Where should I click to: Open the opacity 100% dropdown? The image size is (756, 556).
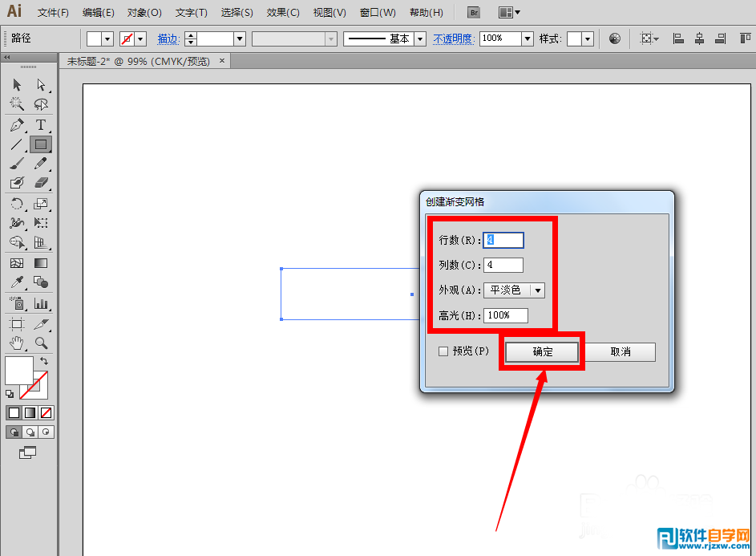528,39
